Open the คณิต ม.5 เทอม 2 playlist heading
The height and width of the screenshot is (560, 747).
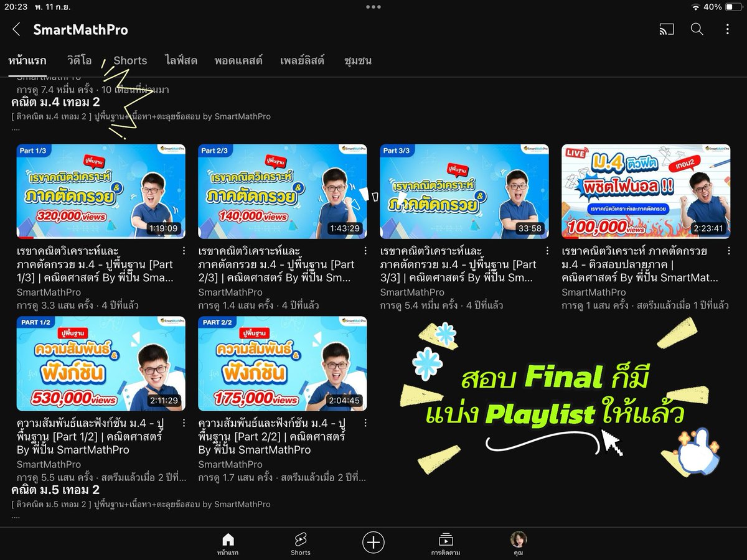click(55, 490)
